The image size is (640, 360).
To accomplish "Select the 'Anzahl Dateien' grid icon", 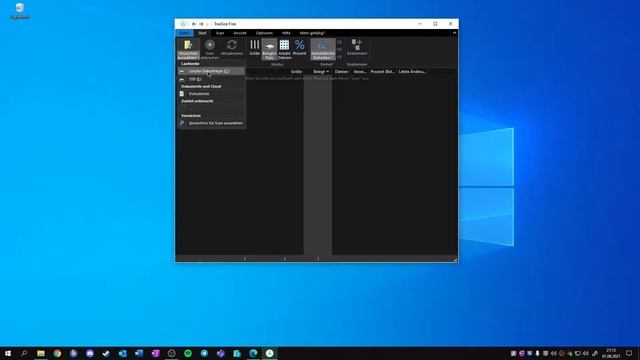I will coord(284,45).
